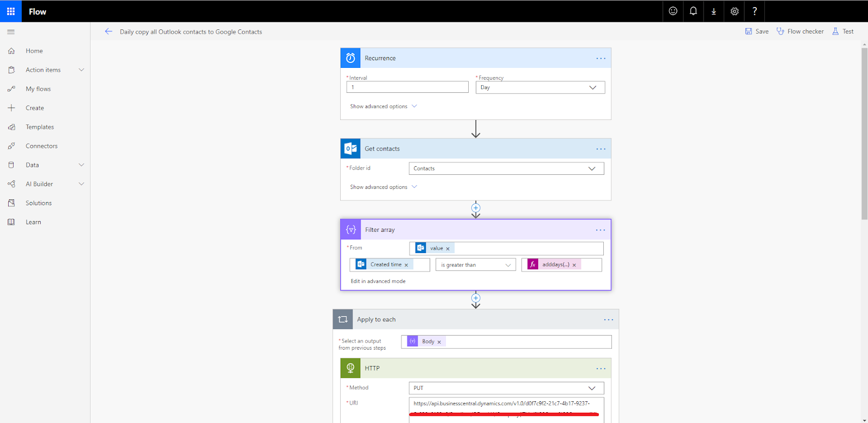Click the Recurrence step title
This screenshot has height=423, width=868.
pos(380,58)
